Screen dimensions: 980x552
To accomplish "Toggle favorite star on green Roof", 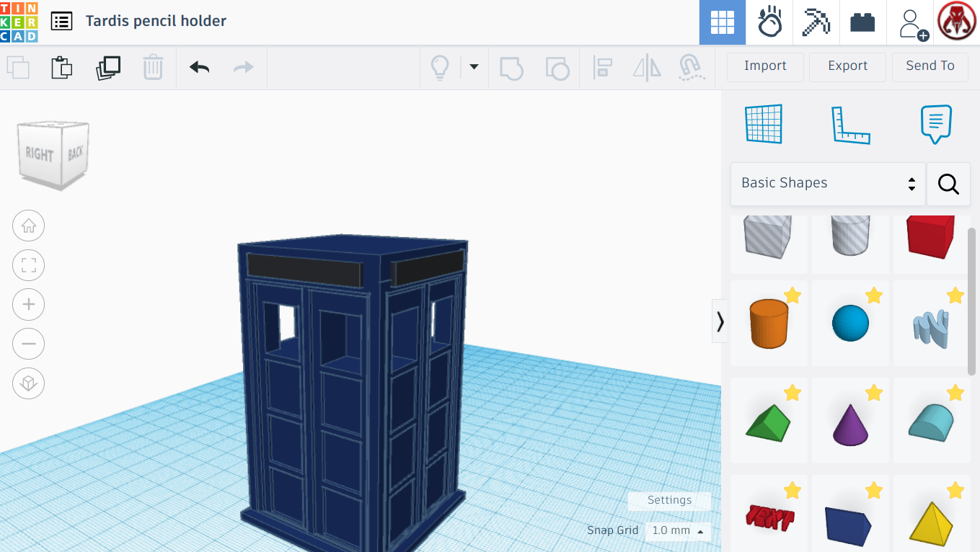I will pyautogui.click(x=793, y=392).
